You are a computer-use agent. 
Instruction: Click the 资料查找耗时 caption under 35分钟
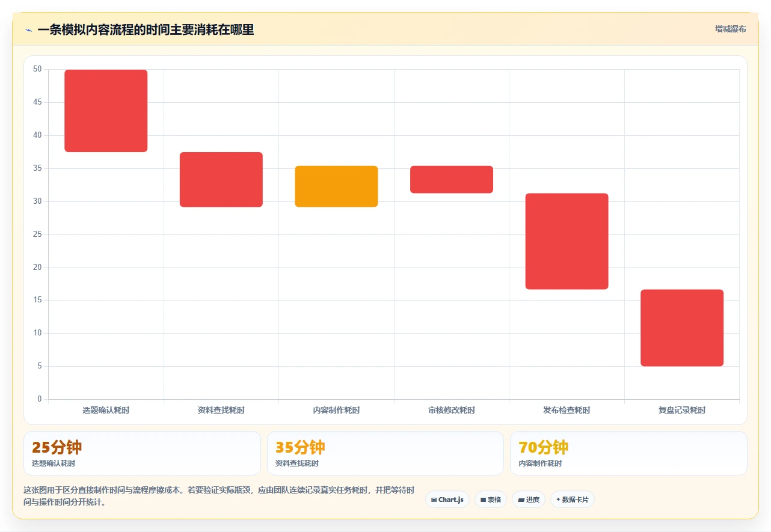click(297, 463)
